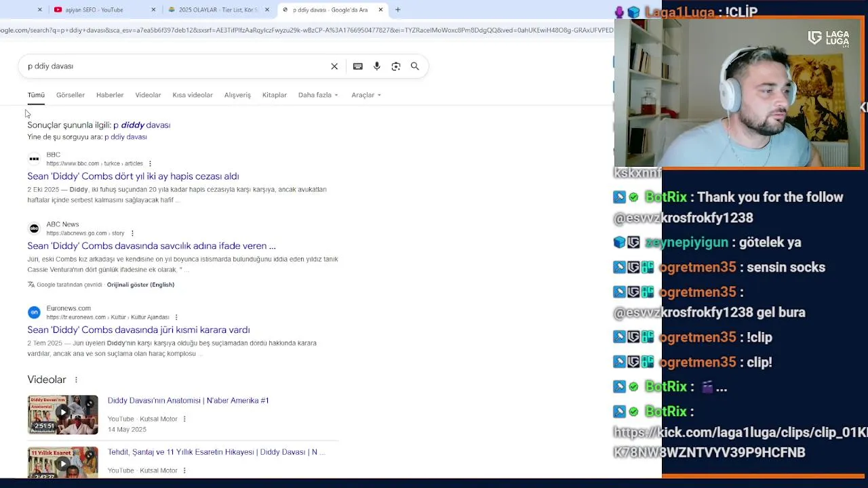
Task: Open the three-dot menu beside the Euronews result
Action: (176, 317)
